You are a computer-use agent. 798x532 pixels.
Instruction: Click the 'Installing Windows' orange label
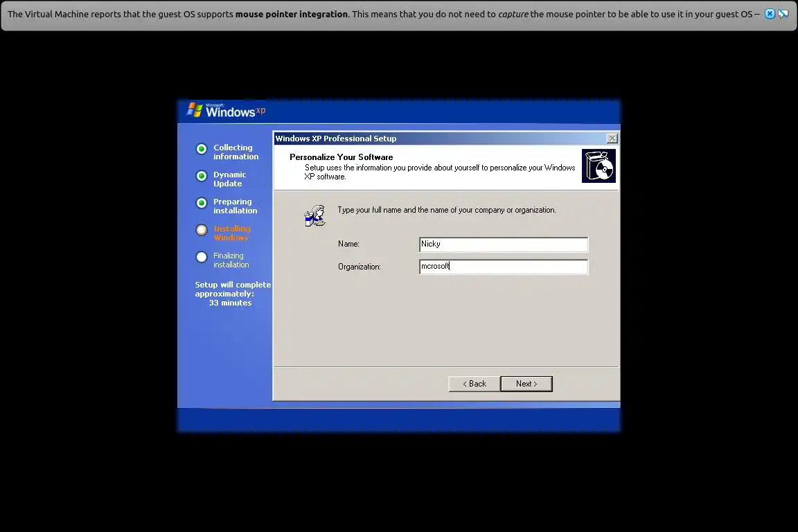point(232,233)
